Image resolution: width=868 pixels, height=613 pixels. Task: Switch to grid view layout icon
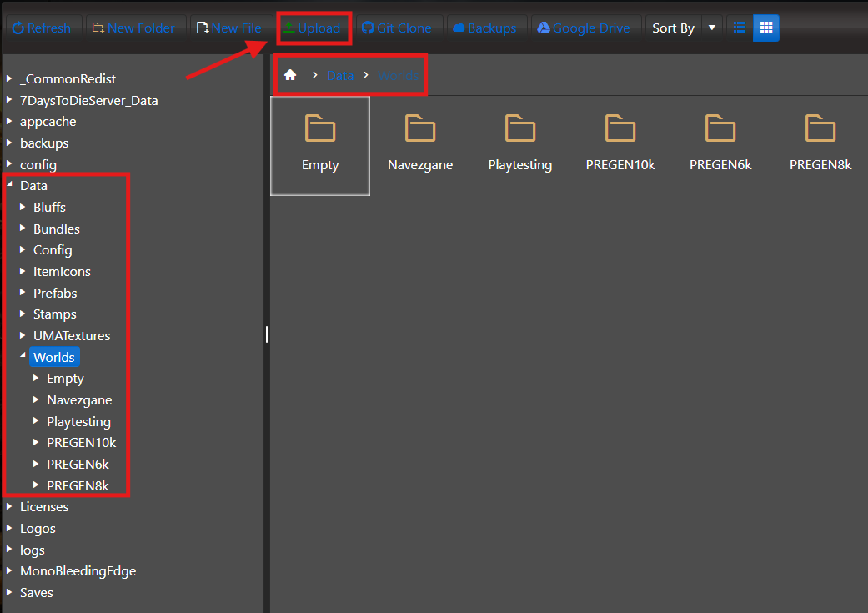(x=766, y=28)
